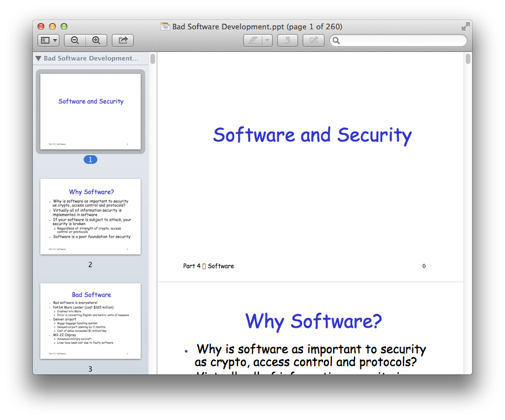The image size is (505, 420).
Task: Open the sidebar view options dropdown arrow
Action: click(x=54, y=40)
